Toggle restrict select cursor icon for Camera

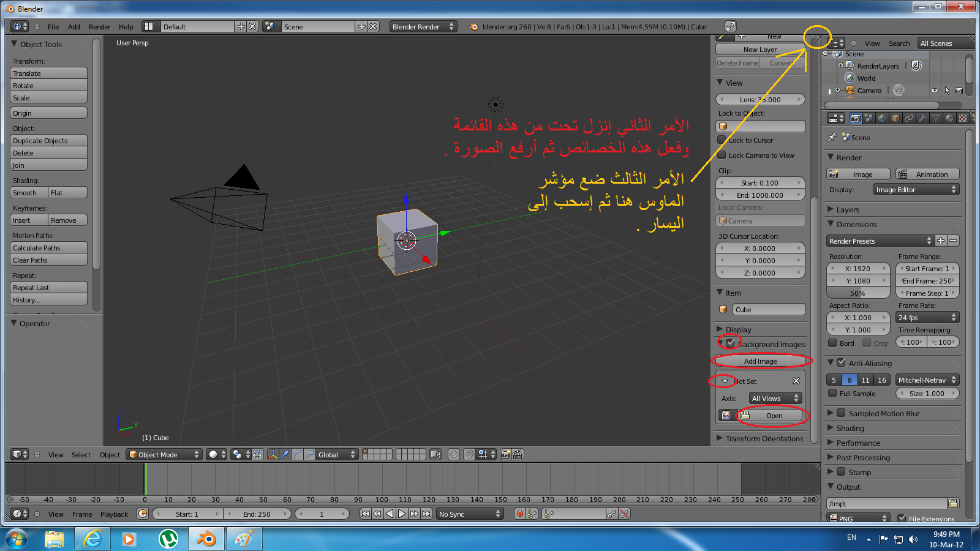pyautogui.click(x=947, y=91)
